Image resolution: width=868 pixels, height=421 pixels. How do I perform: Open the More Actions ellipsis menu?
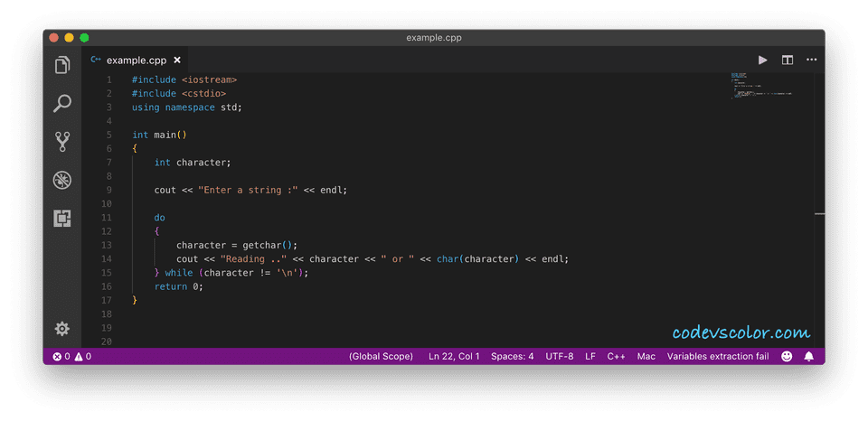(811, 60)
